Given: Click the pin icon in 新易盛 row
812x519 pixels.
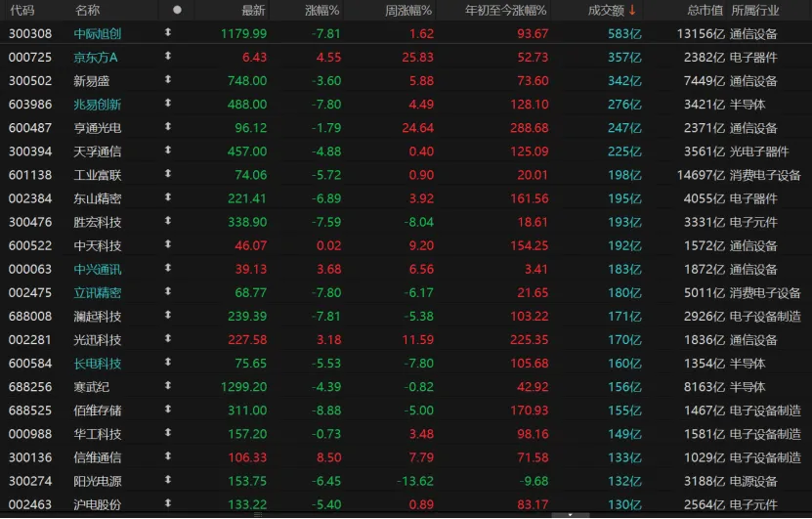Looking at the screenshot, I should tap(168, 80).
